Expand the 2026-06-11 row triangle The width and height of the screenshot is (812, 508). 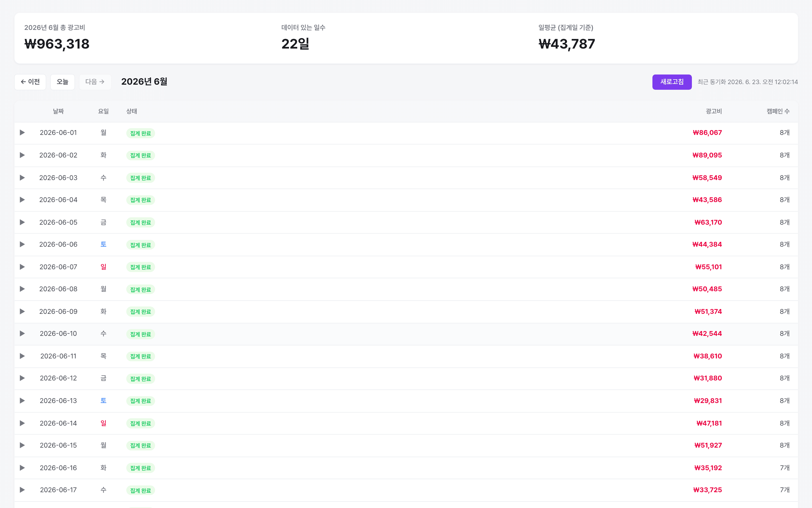point(22,356)
